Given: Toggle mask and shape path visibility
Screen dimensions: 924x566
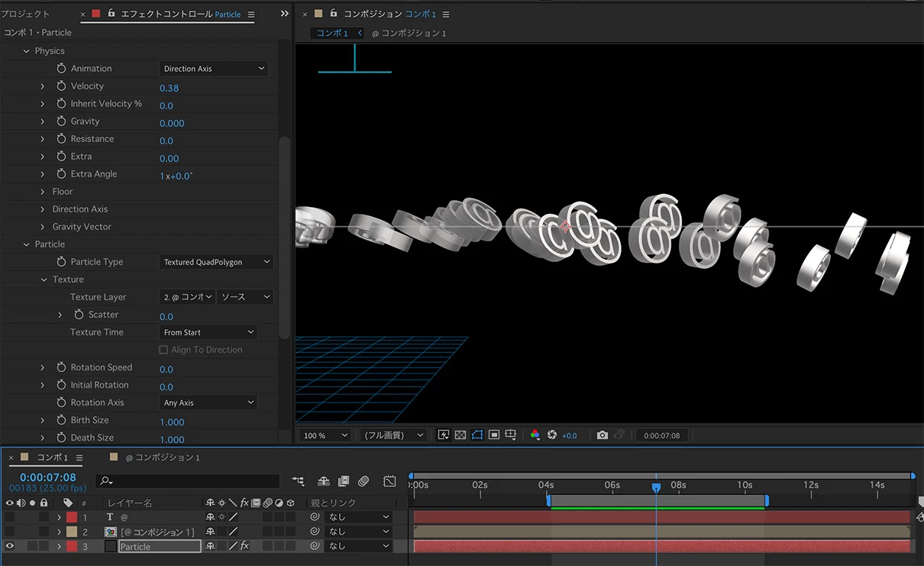Looking at the screenshot, I should click(x=477, y=435).
